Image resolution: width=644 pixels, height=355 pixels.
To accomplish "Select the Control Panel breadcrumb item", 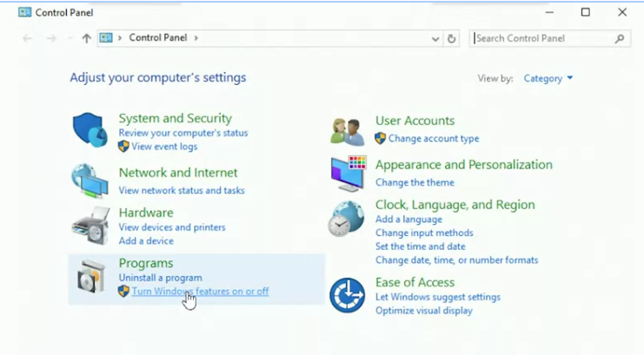I will click(158, 38).
